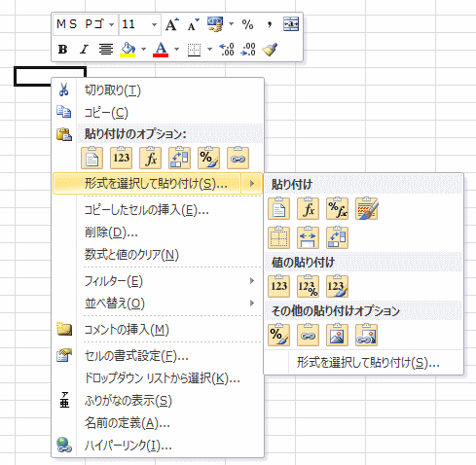Paste formatting in paste options row
Screen dimensions: 476x465
pos(208,159)
